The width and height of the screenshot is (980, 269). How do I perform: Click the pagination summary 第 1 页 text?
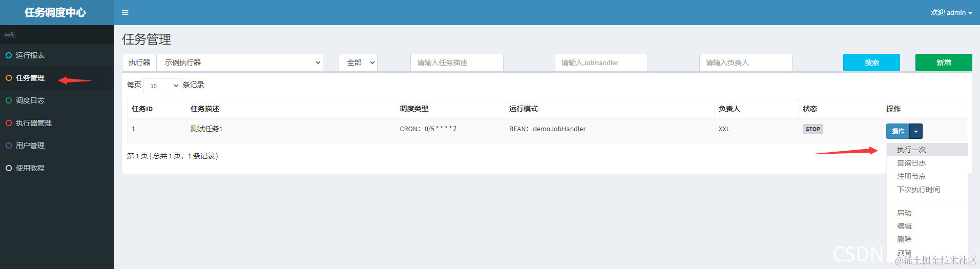pyautogui.click(x=173, y=156)
